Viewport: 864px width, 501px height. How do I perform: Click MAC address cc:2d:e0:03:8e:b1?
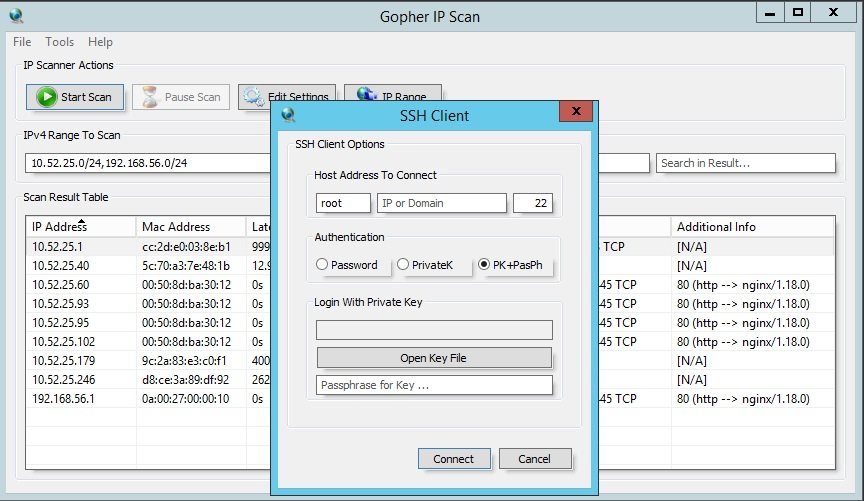pos(186,246)
